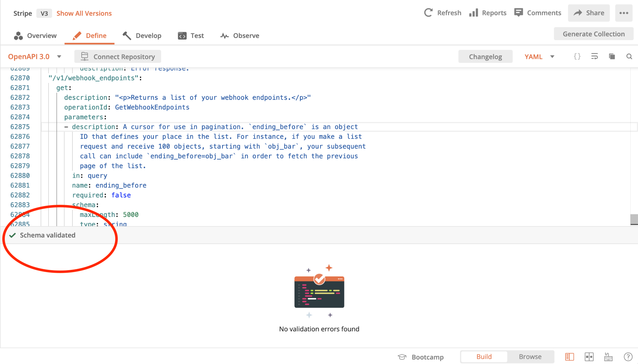
Task: Open the Reports bar chart icon
Action: 474,13
